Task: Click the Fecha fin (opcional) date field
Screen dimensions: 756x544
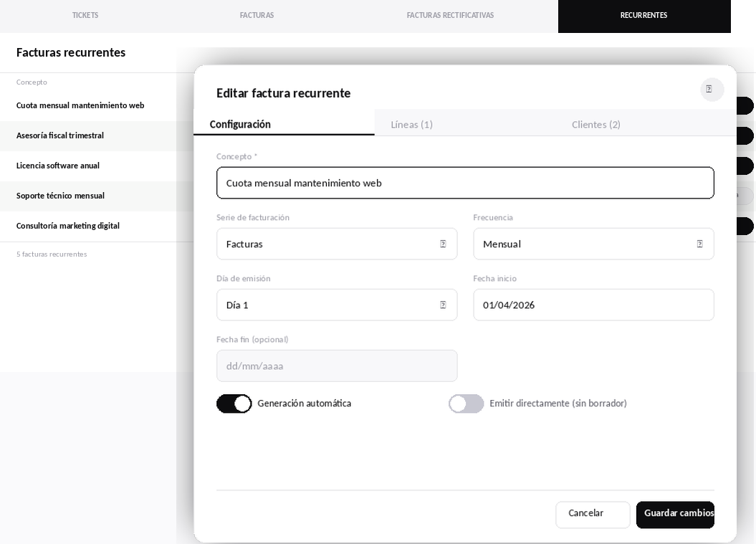Action: tap(337, 366)
